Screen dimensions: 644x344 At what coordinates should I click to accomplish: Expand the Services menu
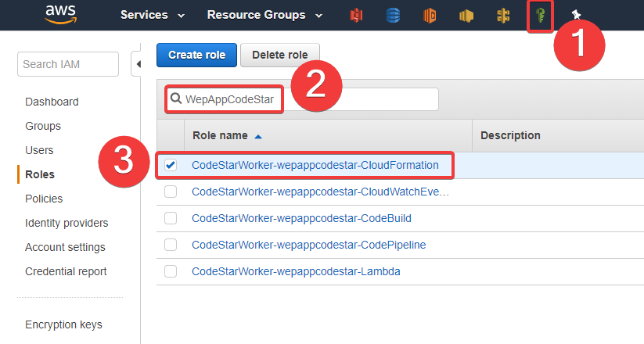point(153,15)
